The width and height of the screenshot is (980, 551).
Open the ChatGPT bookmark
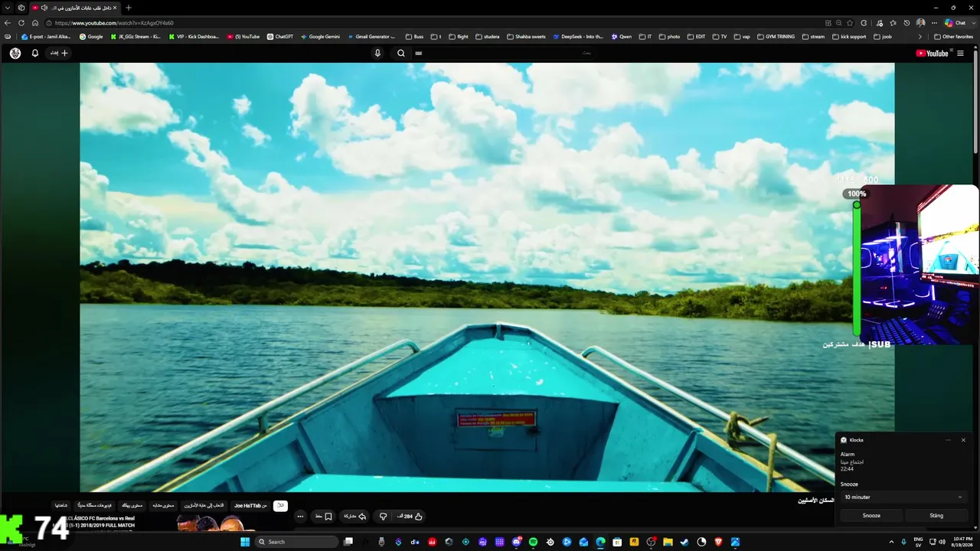pos(280,37)
